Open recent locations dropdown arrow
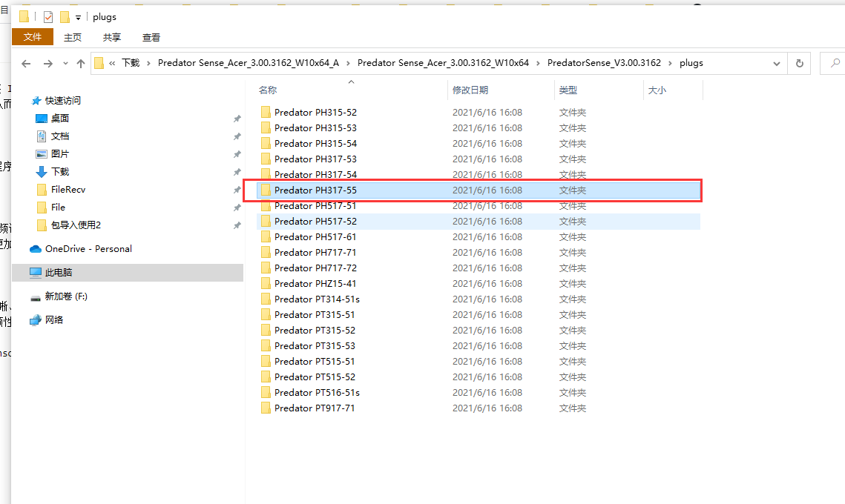Screen dimensions: 845x504 [65, 64]
